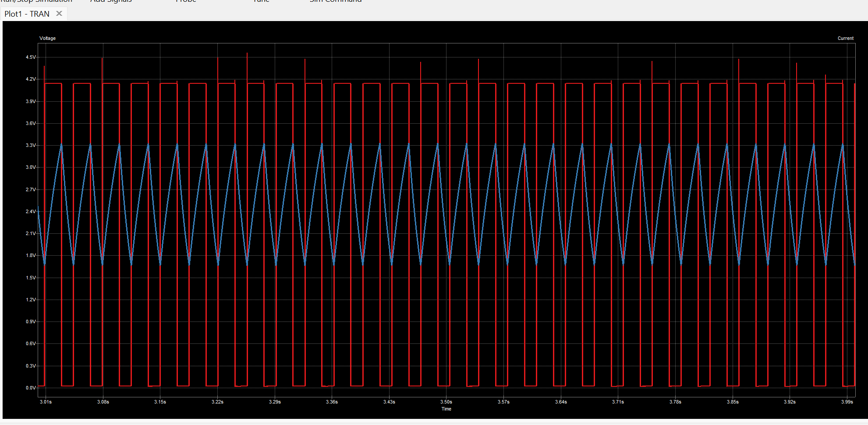Click the 3.78s time label
Image resolution: width=868 pixels, height=425 pixels.
point(675,402)
